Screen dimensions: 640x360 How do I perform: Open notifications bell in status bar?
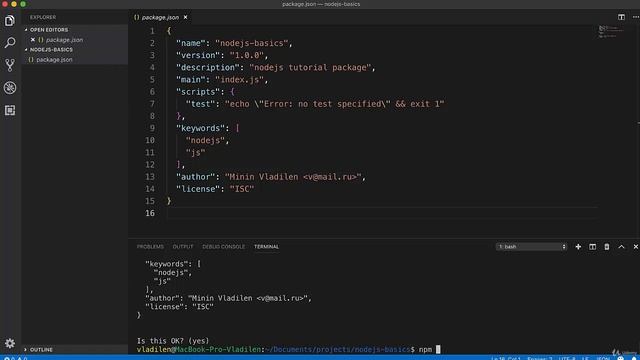coord(634,358)
